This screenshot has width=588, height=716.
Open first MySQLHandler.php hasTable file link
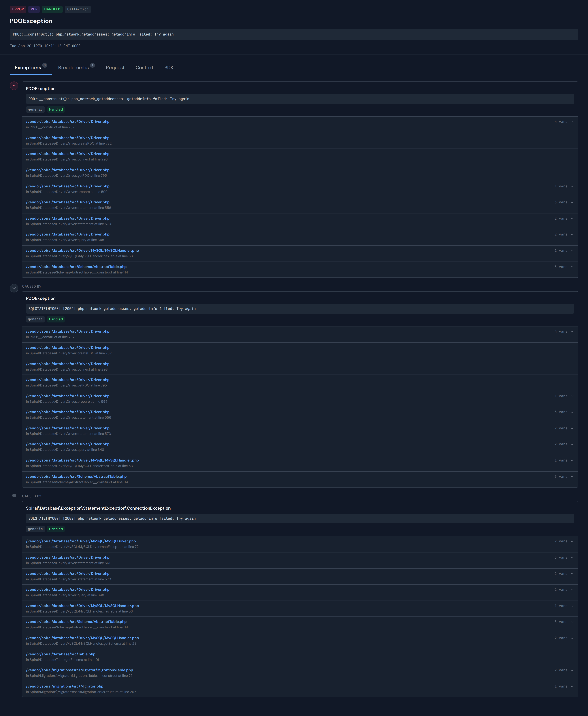click(x=82, y=251)
